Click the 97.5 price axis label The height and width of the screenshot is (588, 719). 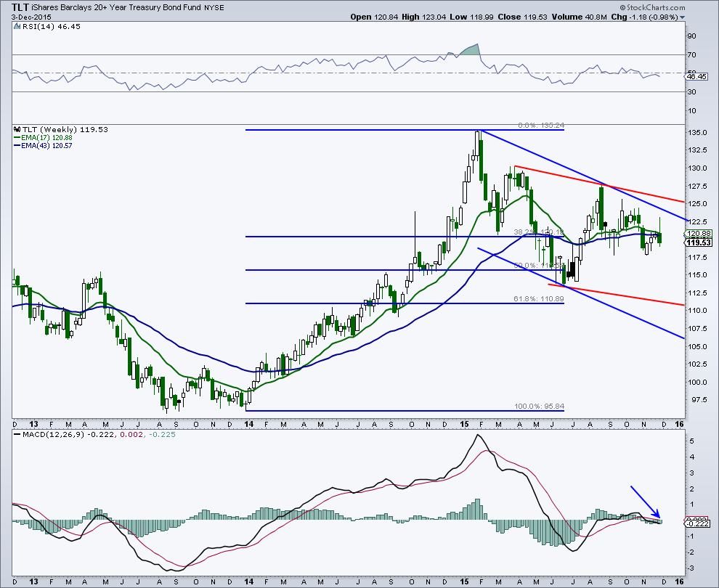[x=699, y=400]
